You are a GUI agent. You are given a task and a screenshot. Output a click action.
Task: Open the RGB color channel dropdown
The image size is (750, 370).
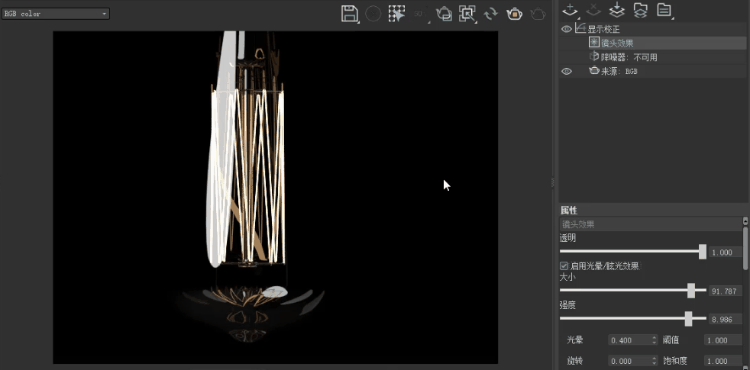coord(55,13)
